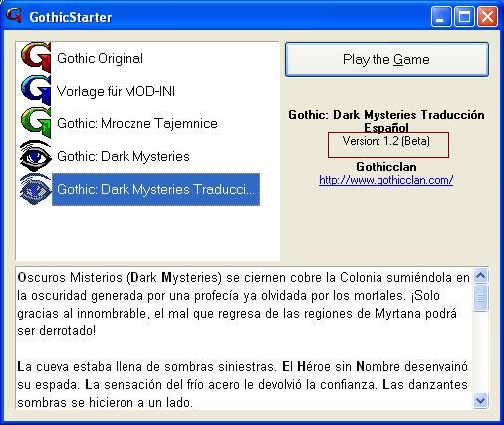
Task: Click the blue G icon for Vorlage für MOD-INI
Action: [36, 90]
